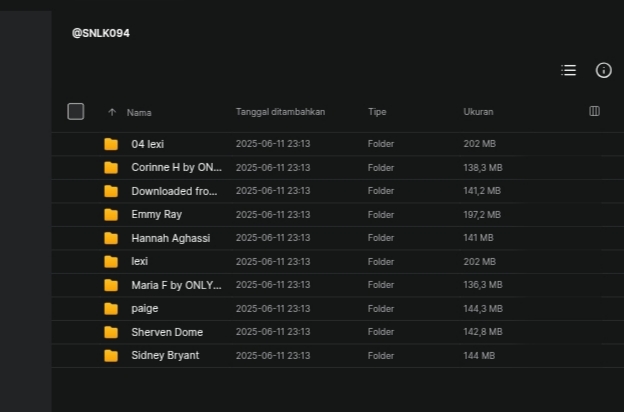
Task: Sort by Nama column header
Action: [139, 113]
